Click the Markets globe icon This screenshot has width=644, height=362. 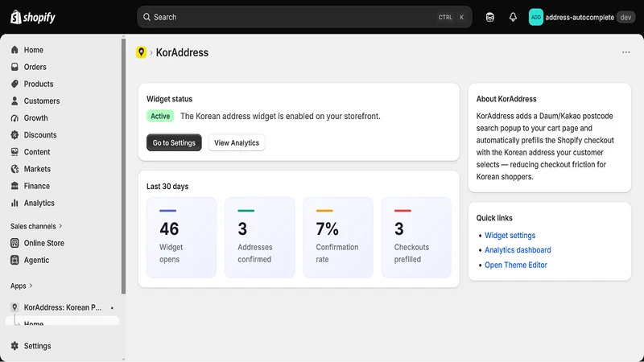pyautogui.click(x=14, y=169)
